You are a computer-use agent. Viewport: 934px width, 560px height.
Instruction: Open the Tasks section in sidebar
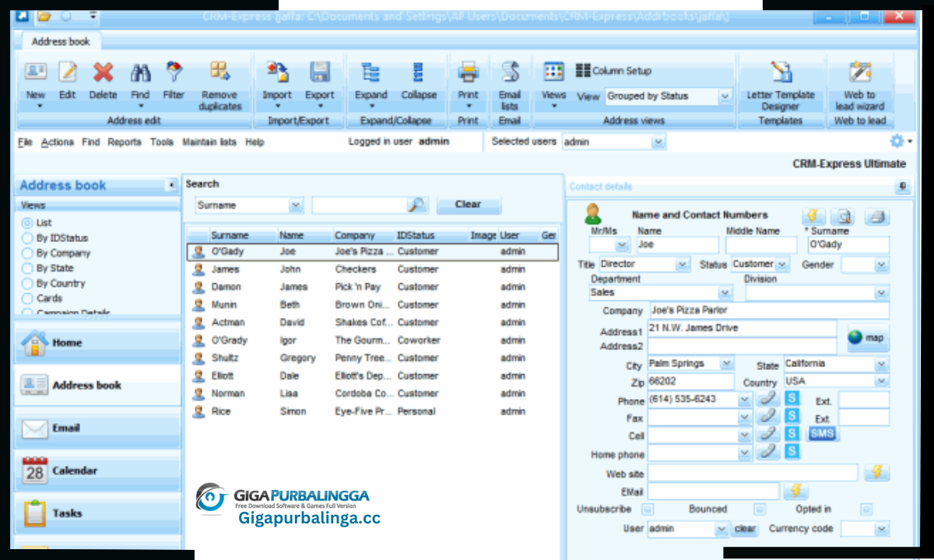tap(97, 513)
